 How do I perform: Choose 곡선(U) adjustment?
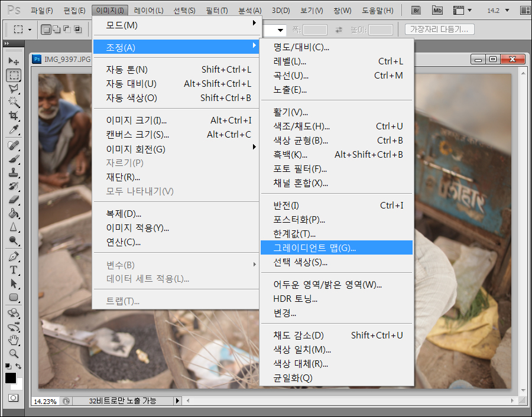[336, 76]
